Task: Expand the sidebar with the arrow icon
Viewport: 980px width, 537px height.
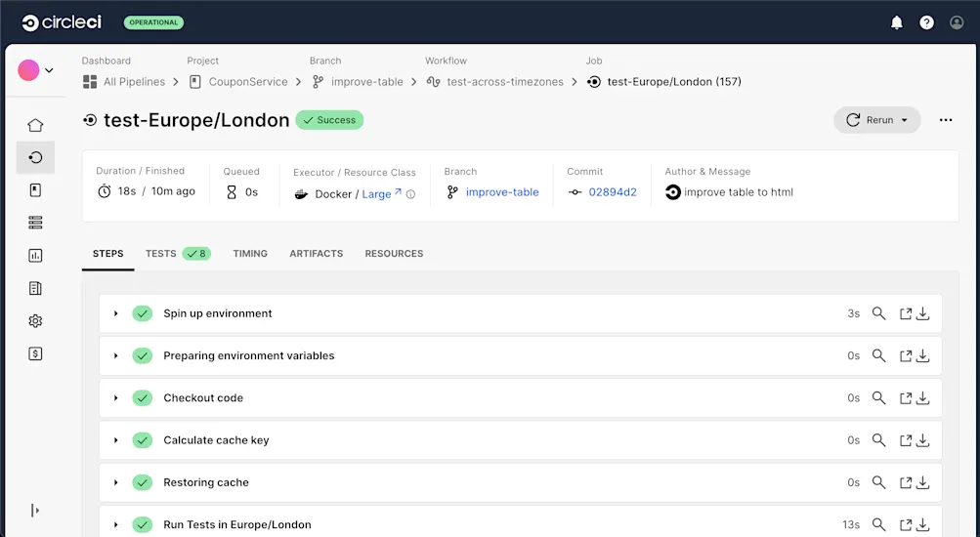Action: pos(35,511)
